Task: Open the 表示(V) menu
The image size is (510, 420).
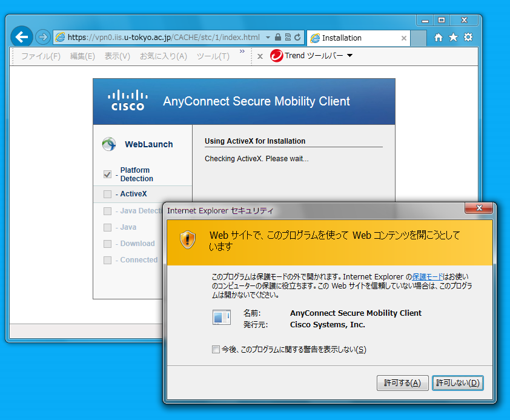Action: [117, 56]
